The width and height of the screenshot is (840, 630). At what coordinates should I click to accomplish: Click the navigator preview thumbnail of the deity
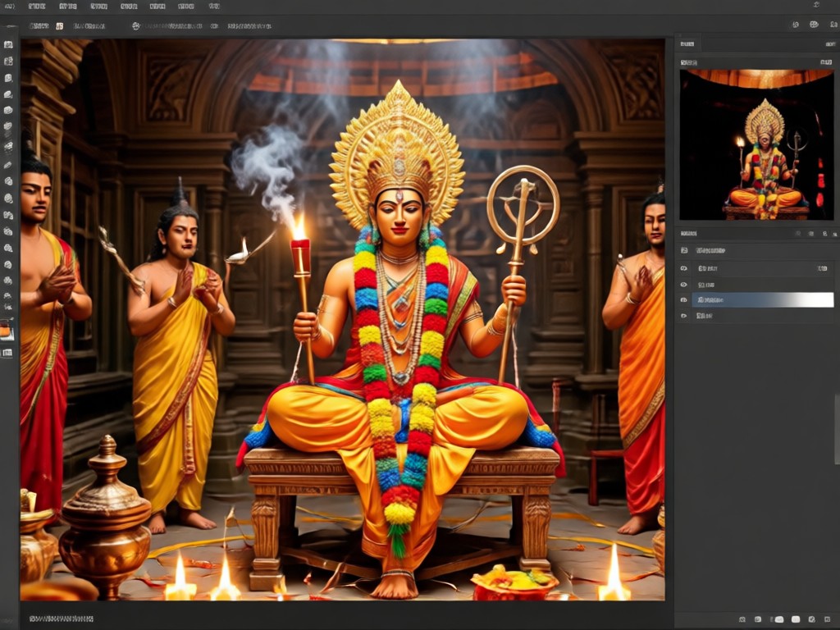756,144
